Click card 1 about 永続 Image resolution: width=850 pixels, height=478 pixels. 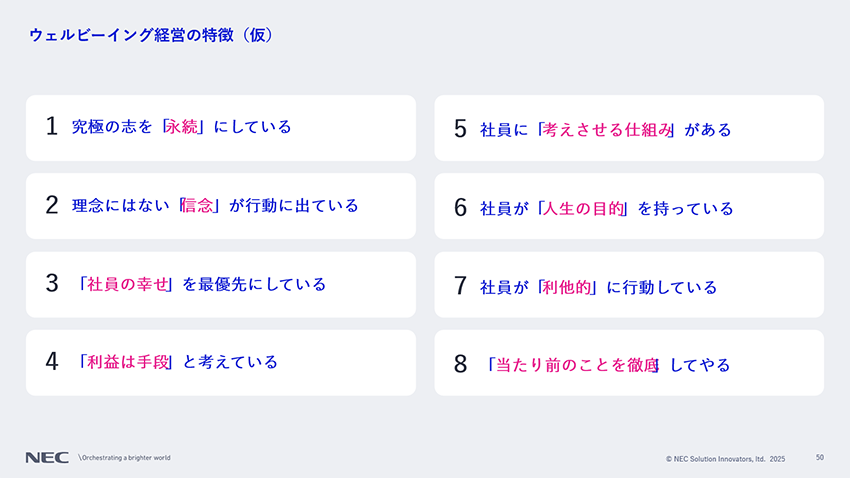(221, 128)
